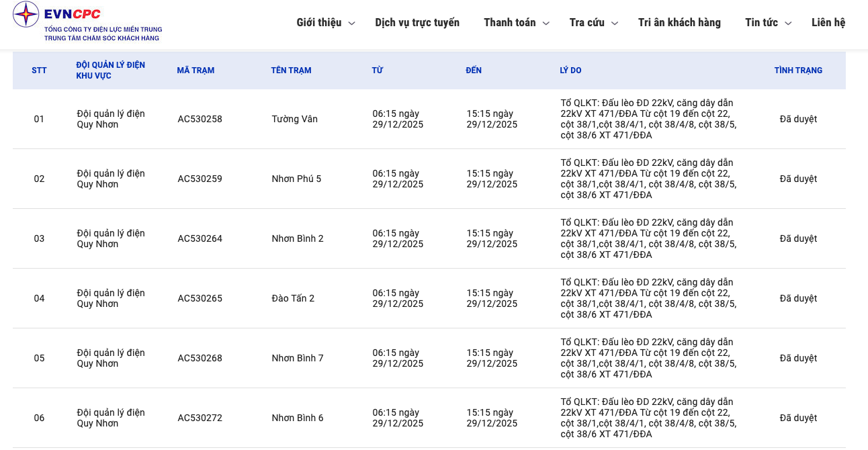Viewport: 868px width, 450px height.
Task: Expand the Tra cứu dropdown chevron
Action: (x=615, y=24)
